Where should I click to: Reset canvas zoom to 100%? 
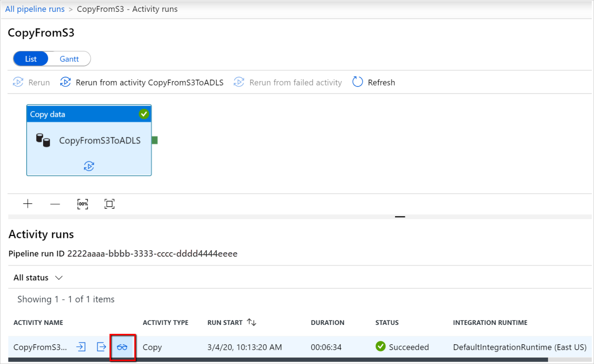82,203
